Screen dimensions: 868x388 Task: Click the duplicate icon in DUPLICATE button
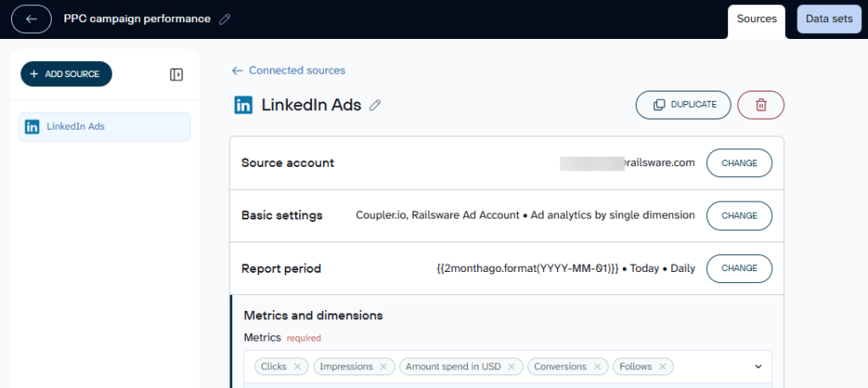659,104
